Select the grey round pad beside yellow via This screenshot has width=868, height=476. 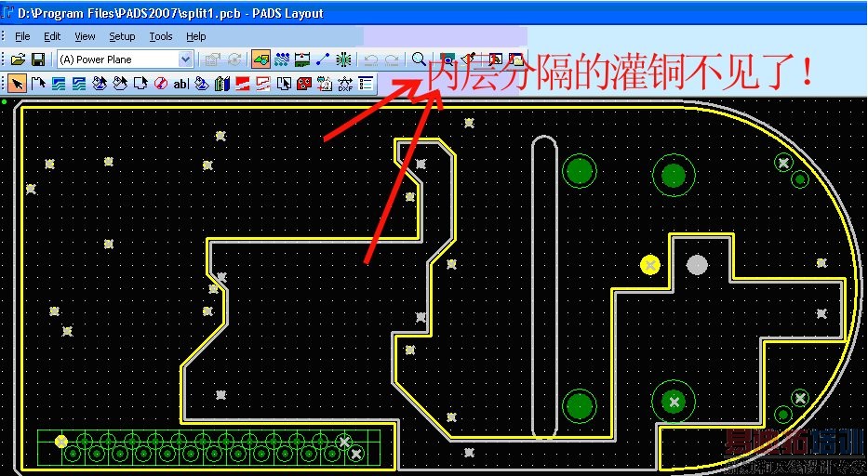coord(697,265)
